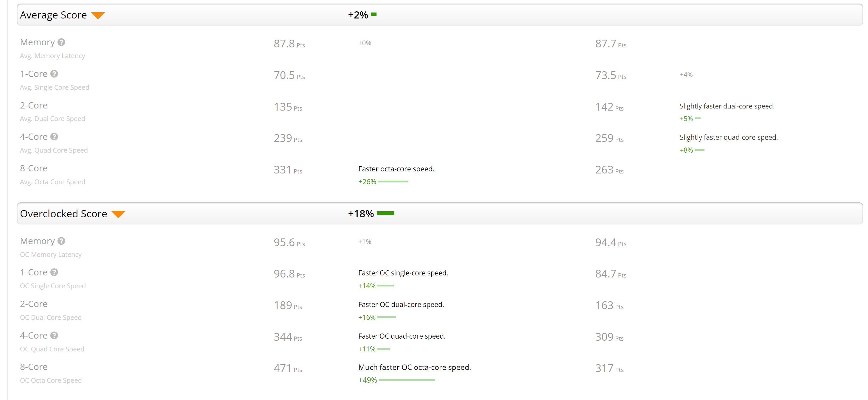This screenshot has height=400, width=868.
Task: Collapse the Average Score section arrow
Action: (x=98, y=15)
